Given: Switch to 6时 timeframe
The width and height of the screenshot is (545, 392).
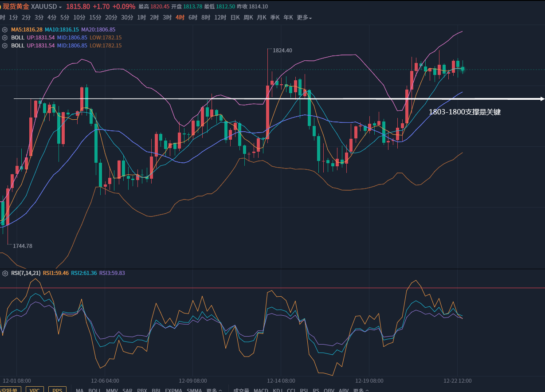Looking at the screenshot, I should point(193,18).
